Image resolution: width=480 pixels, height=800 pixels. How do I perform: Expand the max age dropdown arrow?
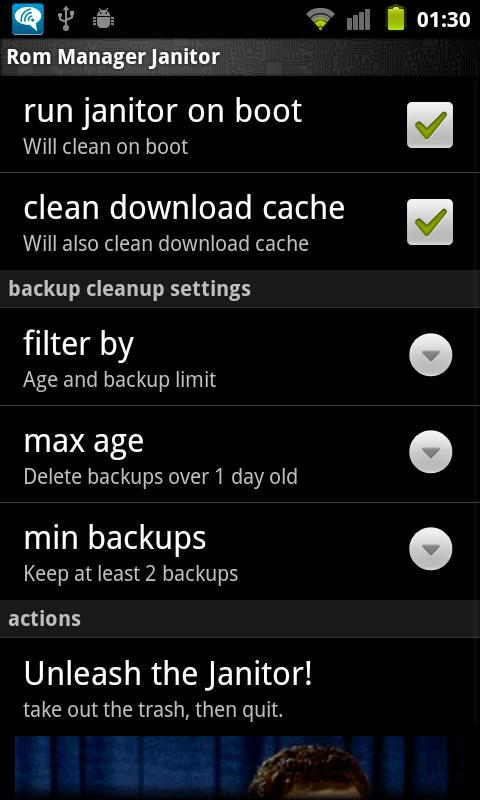[x=431, y=452]
